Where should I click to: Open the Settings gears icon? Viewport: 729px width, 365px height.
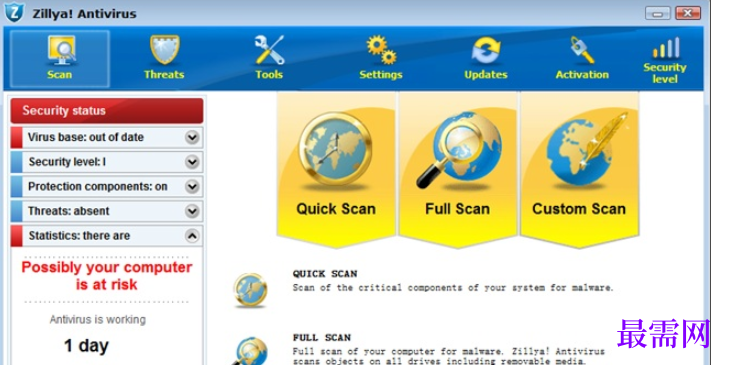(381, 50)
